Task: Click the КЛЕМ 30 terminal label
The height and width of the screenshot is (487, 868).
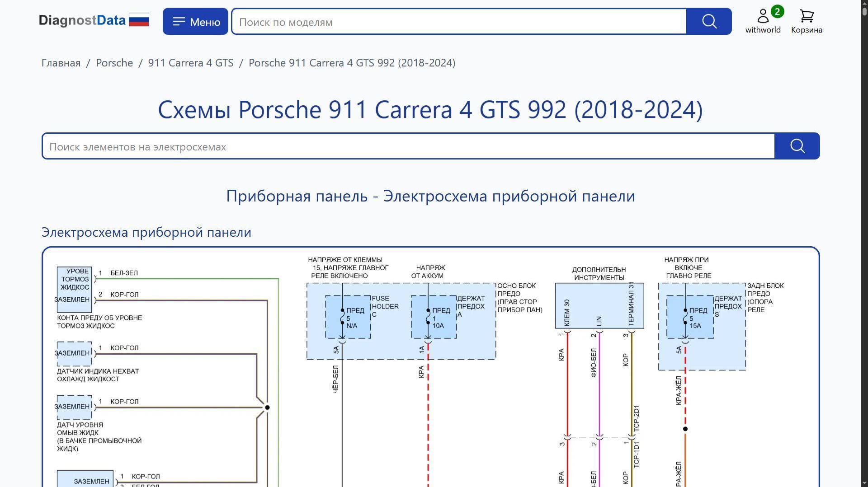Action: click(x=567, y=313)
